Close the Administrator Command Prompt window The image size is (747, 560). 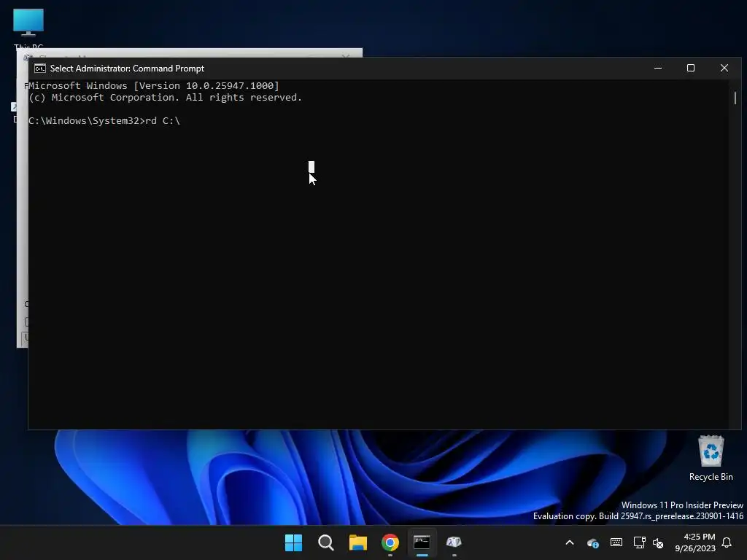[x=724, y=68]
